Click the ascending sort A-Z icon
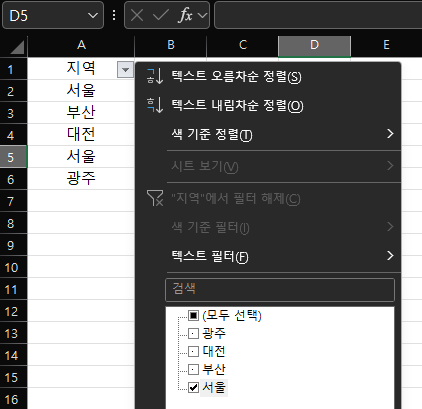 [155, 76]
